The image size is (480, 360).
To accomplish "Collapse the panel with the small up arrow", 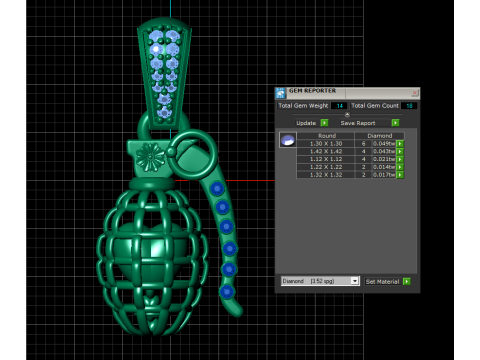I will tap(347, 114).
